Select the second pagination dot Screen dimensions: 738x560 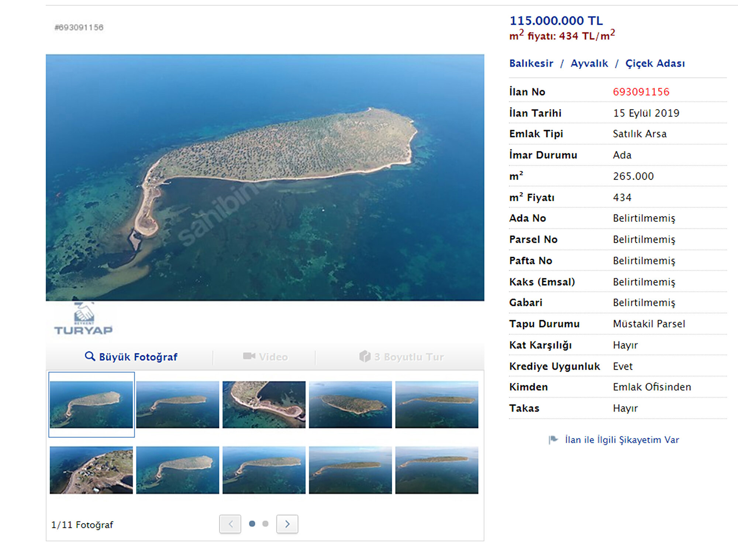[x=265, y=524]
